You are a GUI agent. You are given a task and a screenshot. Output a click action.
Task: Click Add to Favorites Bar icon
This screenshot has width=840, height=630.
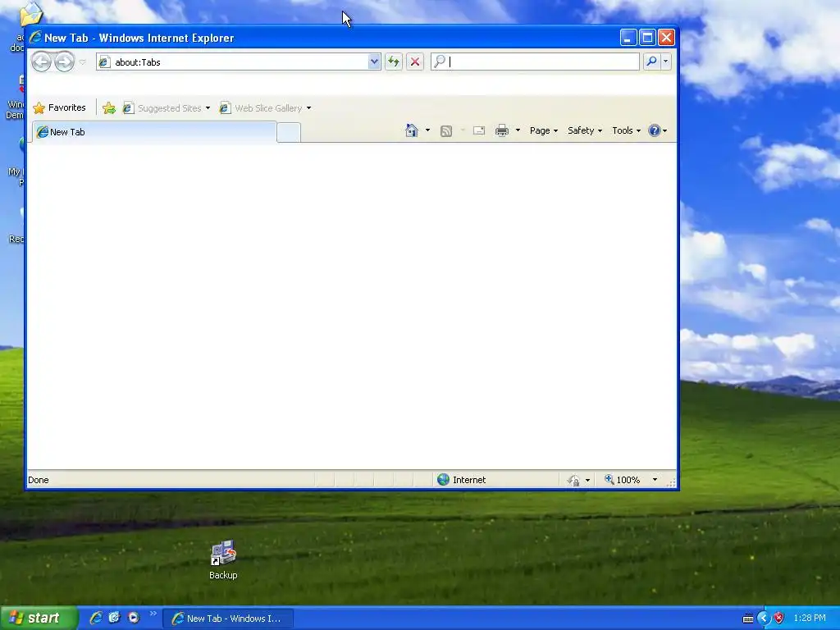[x=109, y=108]
